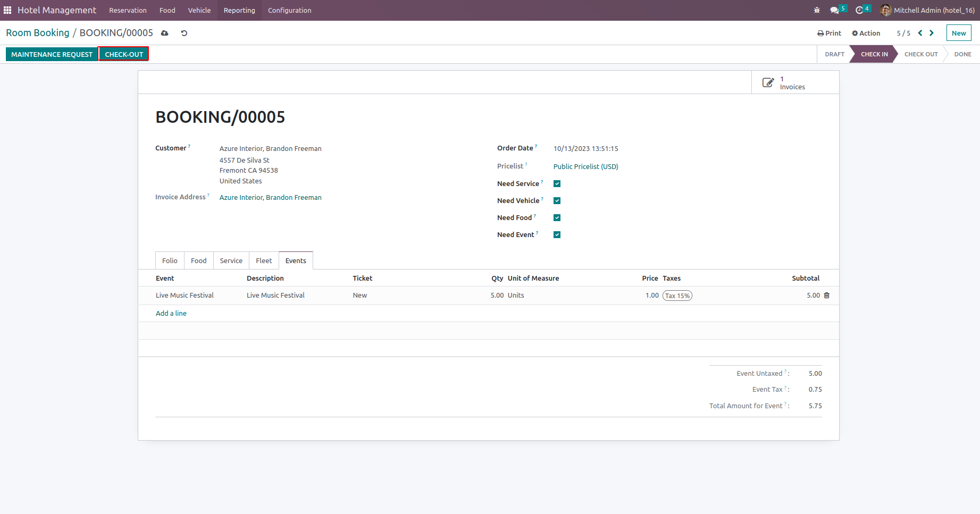Screen dimensions: 980x514
Task: Click the discard changes undo icon
Action: click(184, 33)
